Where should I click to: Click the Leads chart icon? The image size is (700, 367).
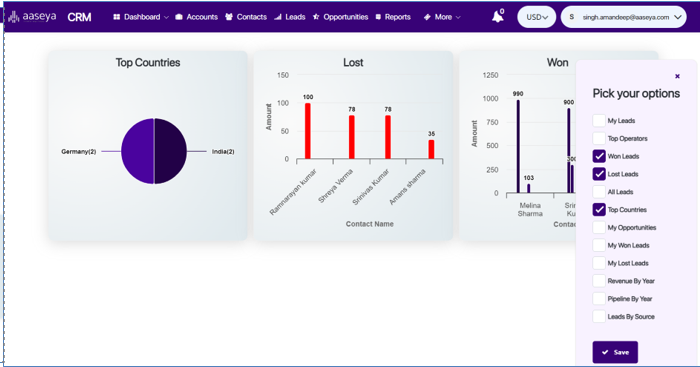click(278, 17)
